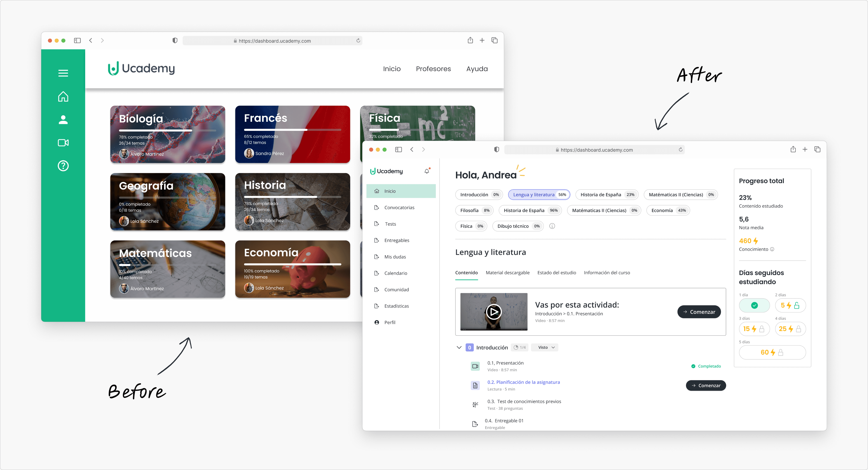Click the info icon next to Conocimiento
The image size is (868, 470).
[772, 249]
